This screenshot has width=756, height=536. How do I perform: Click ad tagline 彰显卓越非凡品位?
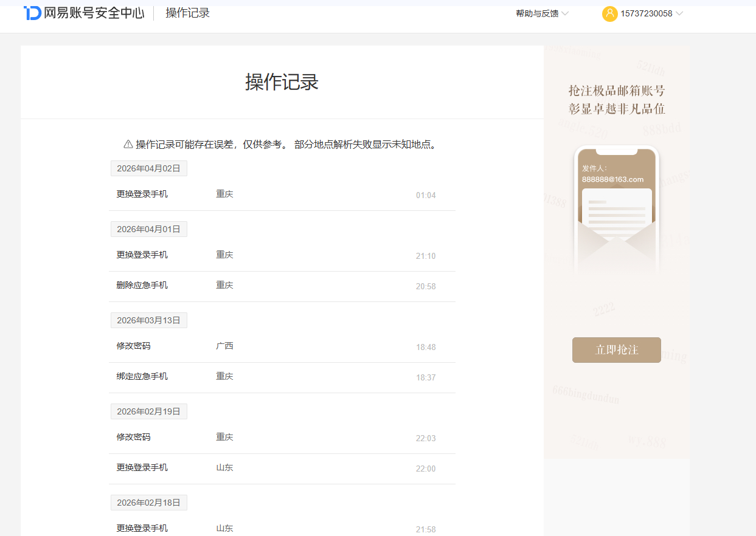(x=617, y=109)
